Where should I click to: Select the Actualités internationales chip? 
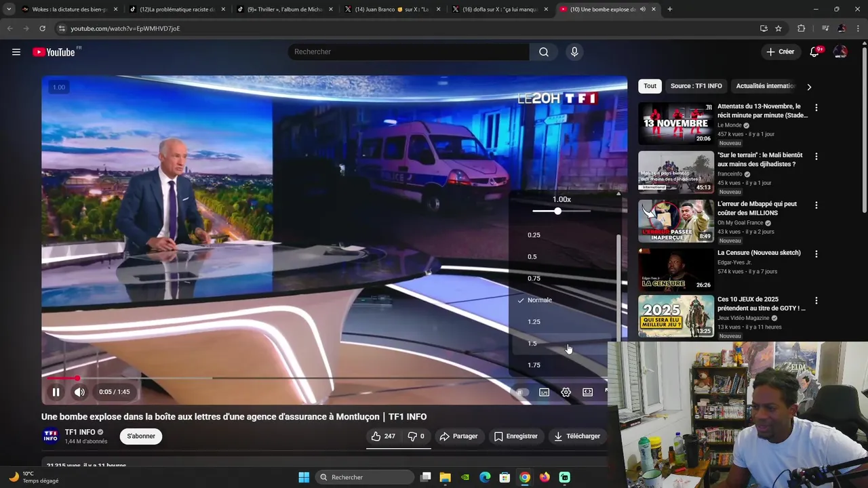pyautogui.click(x=766, y=86)
